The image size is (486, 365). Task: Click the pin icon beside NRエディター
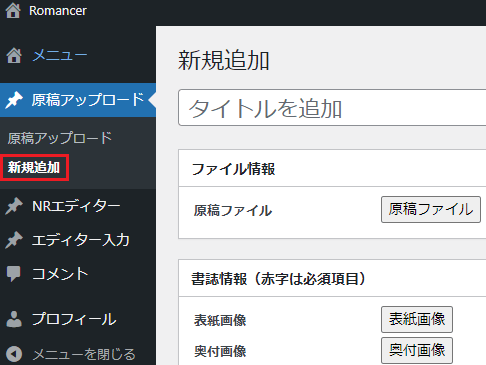point(14,206)
